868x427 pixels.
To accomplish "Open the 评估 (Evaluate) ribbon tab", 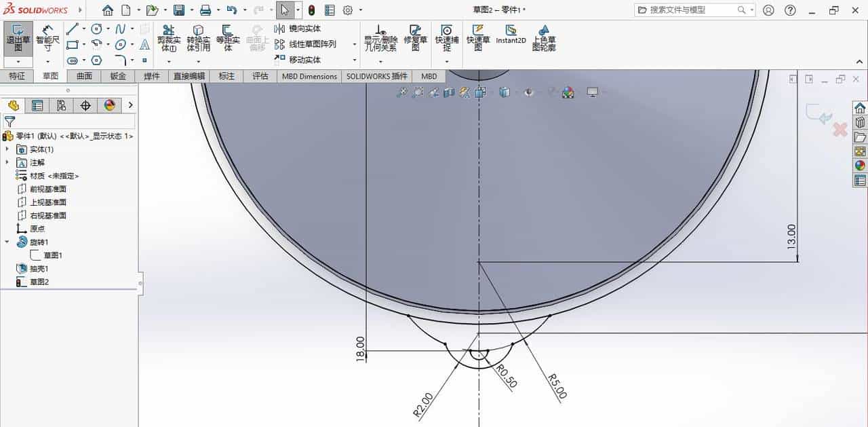I will click(260, 76).
